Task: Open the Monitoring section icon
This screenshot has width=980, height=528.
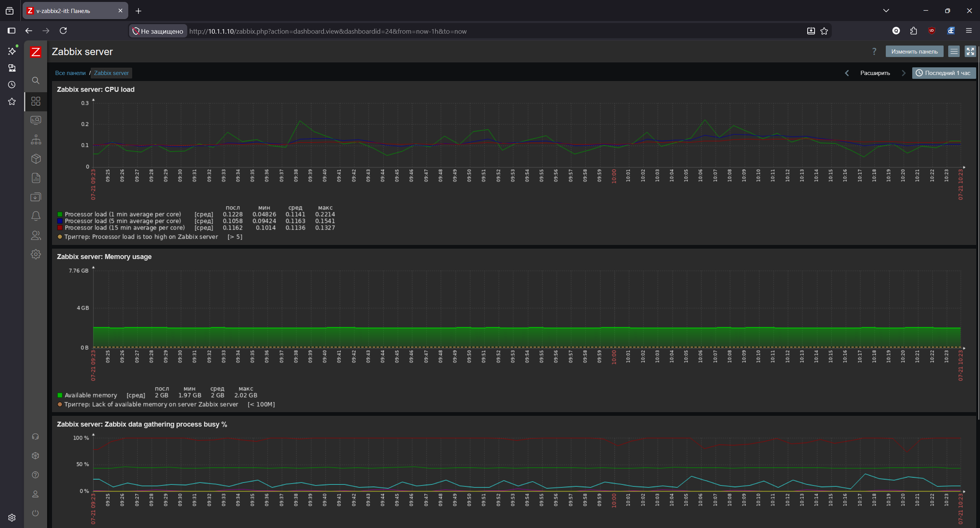Action: coord(36,121)
